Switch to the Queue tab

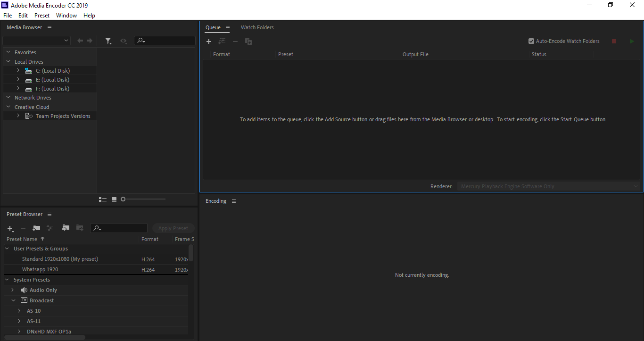pyautogui.click(x=213, y=27)
